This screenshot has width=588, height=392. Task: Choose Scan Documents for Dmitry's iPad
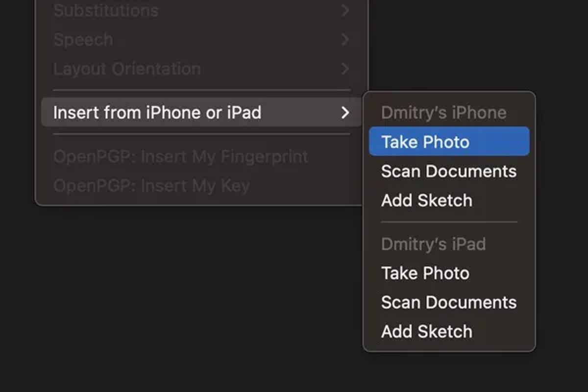point(448,302)
